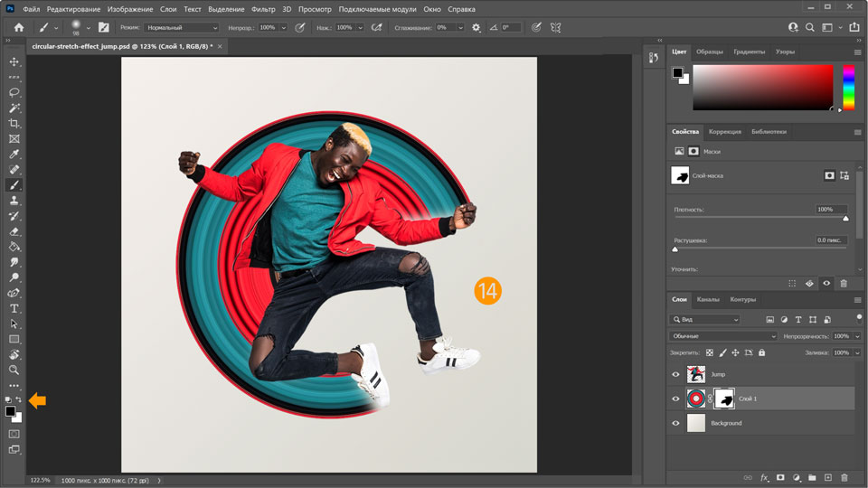The image size is (868, 488).
Task: Select the Lasso tool
Action: (14, 92)
